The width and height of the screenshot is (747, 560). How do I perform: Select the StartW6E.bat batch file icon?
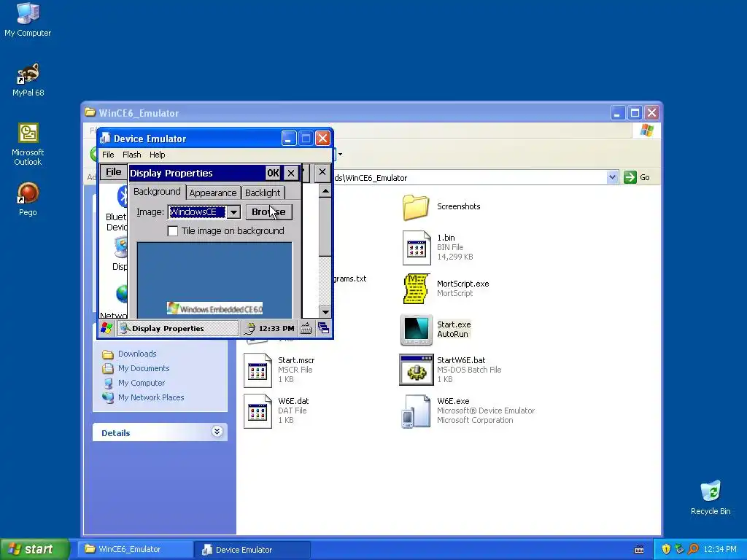click(x=417, y=370)
